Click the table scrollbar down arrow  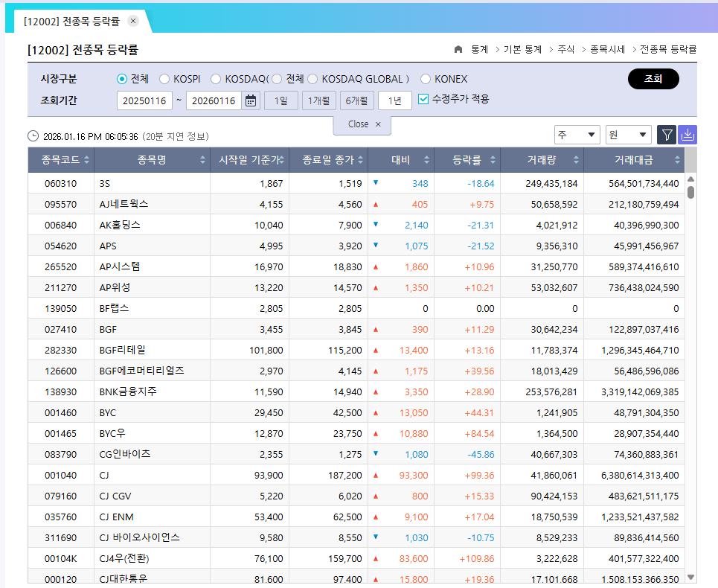pyautogui.click(x=691, y=577)
